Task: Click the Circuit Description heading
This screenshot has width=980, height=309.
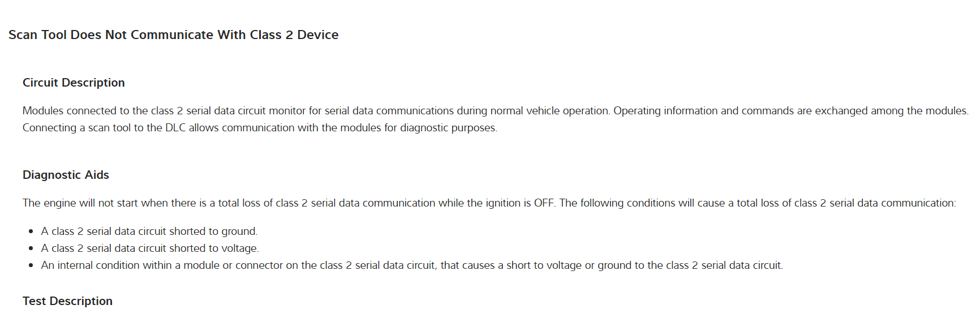Action: [x=74, y=83]
